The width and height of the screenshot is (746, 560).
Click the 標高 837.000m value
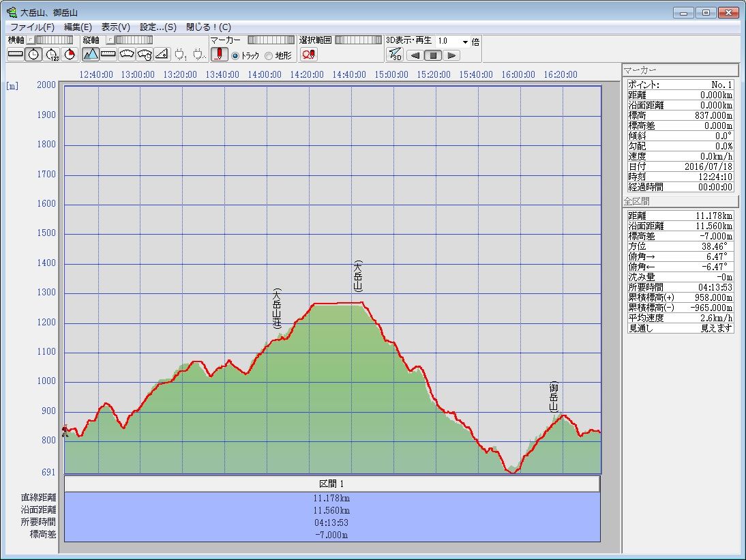(713, 116)
